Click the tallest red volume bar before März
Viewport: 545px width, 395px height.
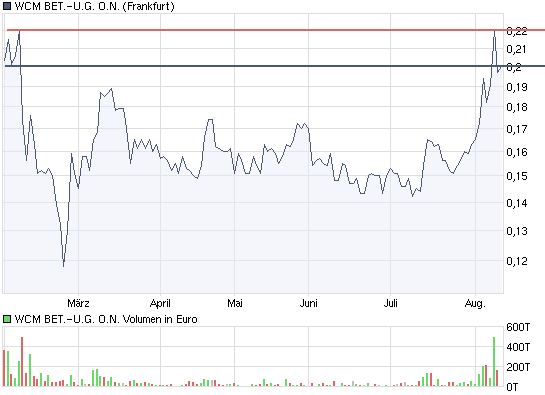(x=22, y=362)
